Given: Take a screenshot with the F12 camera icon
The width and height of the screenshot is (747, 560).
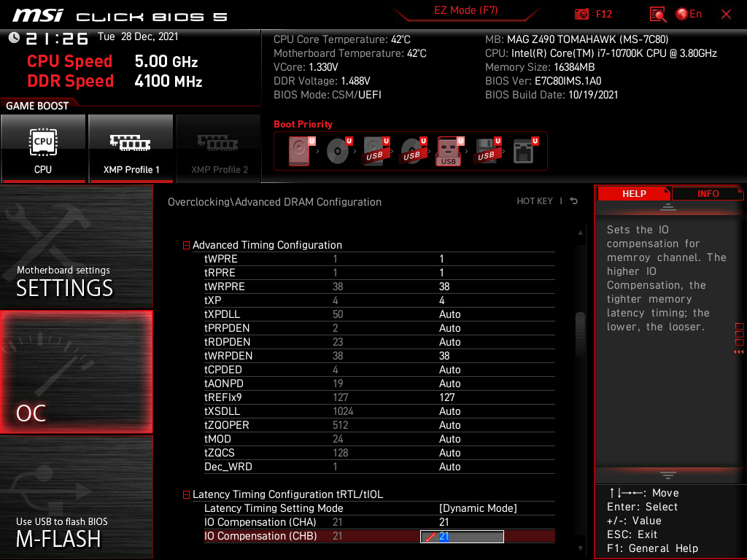Looking at the screenshot, I should [x=581, y=15].
